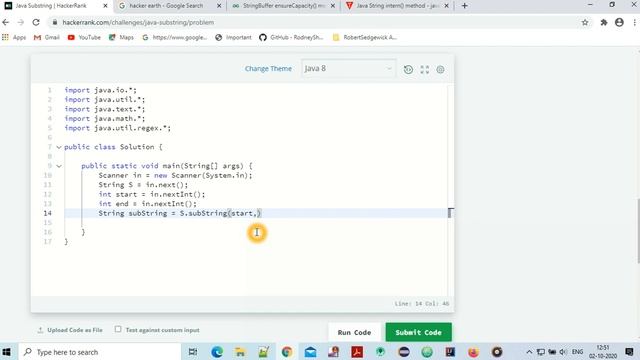Click the "Line: 14 Col: 48" status text
The image size is (640, 360).
[422, 304]
